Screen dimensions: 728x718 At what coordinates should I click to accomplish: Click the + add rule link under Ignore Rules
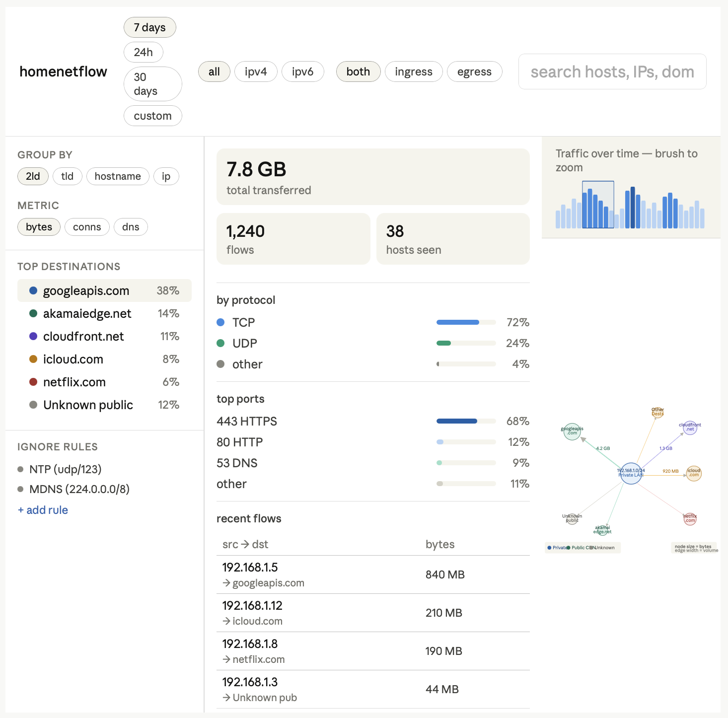(43, 509)
